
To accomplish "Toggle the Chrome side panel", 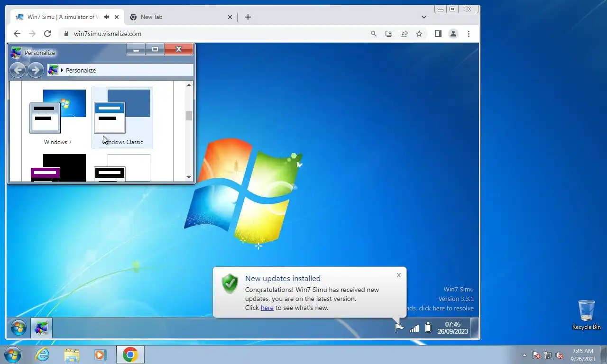I will coord(438,34).
